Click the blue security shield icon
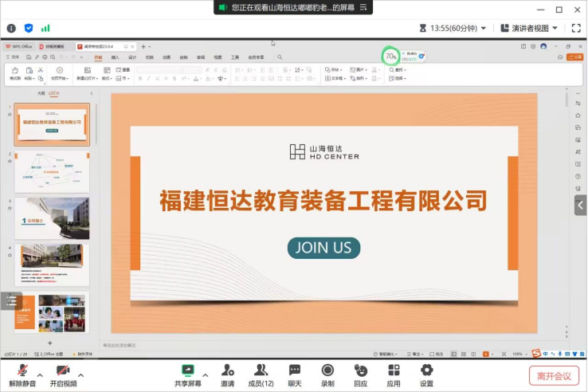The image size is (588, 392). (x=29, y=28)
